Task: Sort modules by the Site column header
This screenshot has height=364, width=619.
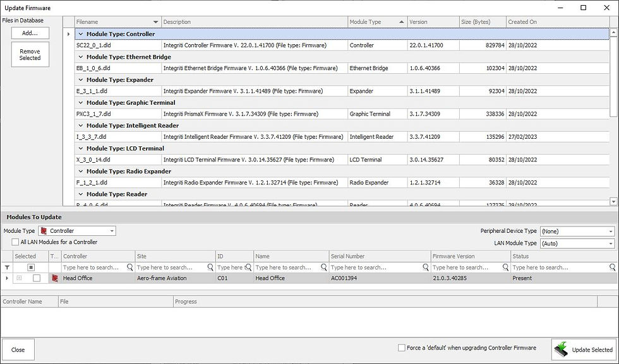Action: coord(176,256)
